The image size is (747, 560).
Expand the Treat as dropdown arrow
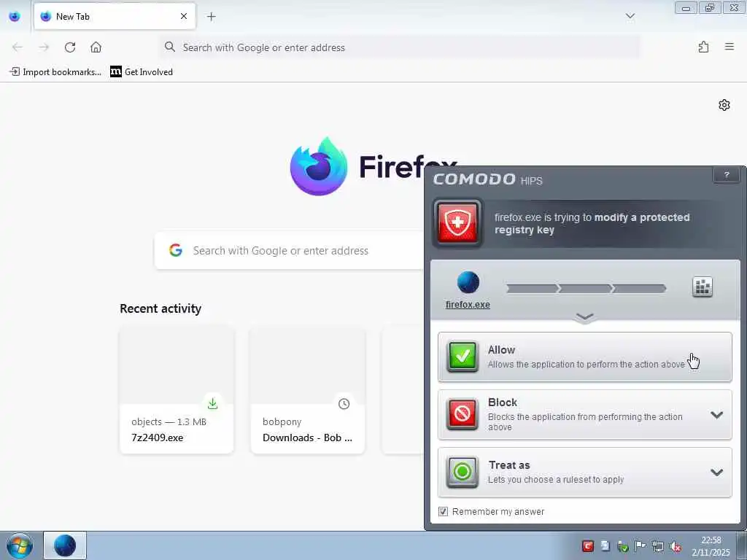coord(716,472)
